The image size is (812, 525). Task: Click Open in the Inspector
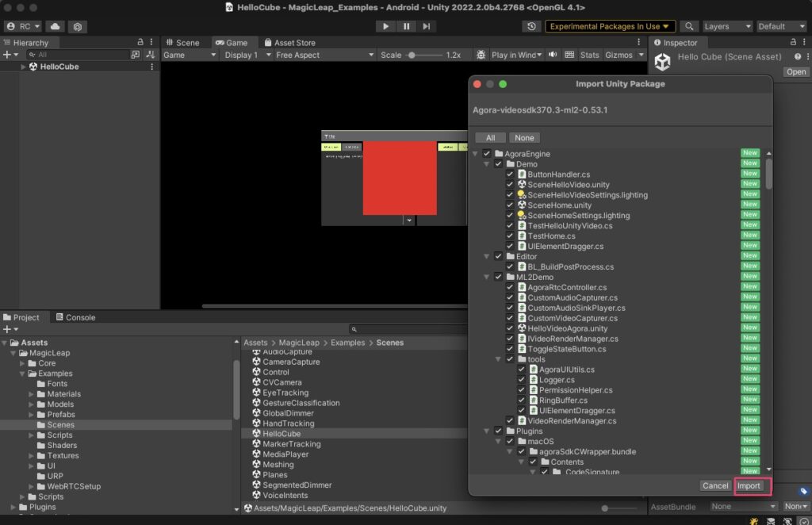[796, 72]
